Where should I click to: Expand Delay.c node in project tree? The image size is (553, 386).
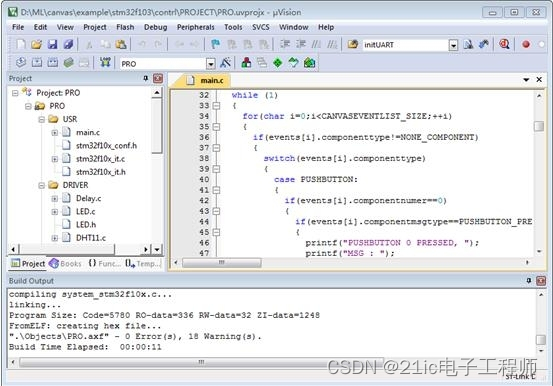pos(54,199)
